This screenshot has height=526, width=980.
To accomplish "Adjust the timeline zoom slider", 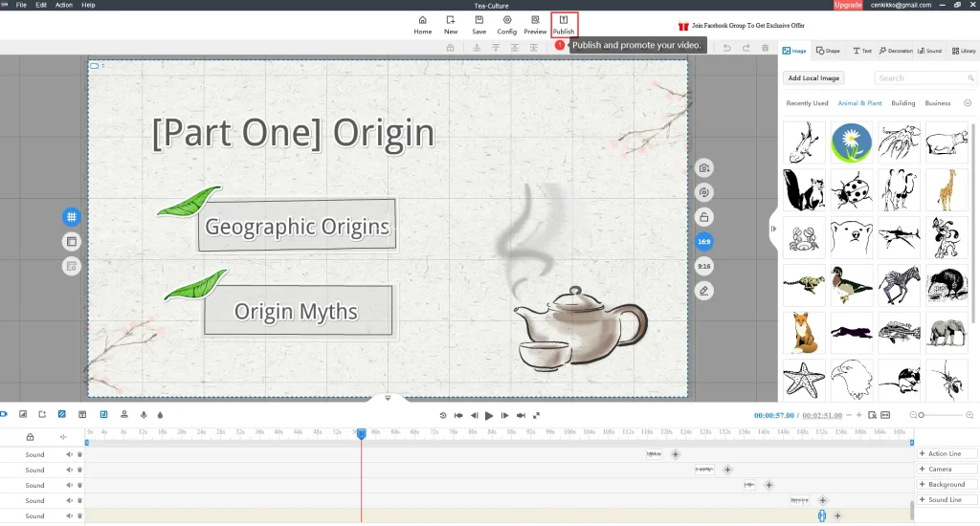I will click(924, 415).
